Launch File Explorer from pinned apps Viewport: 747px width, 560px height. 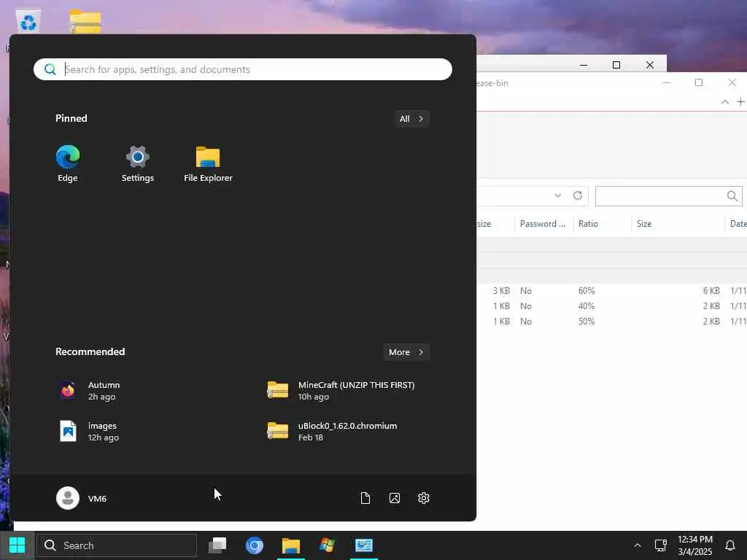pyautogui.click(x=208, y=163)
